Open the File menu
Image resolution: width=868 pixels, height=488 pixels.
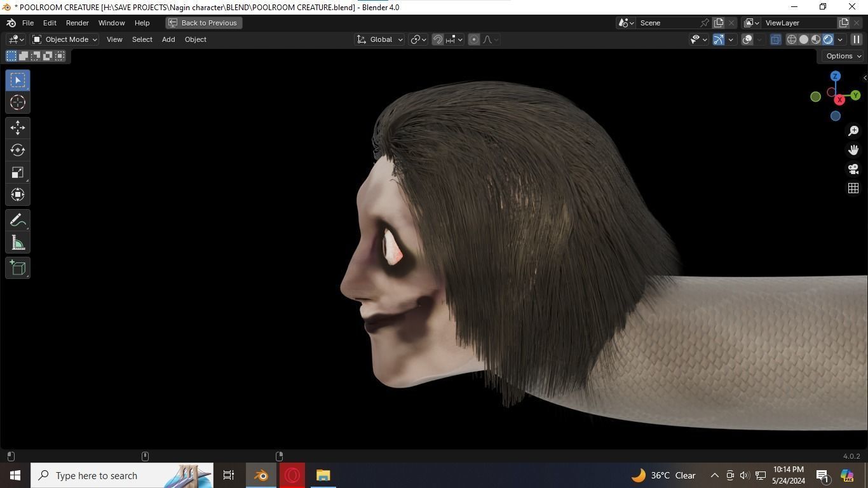point(28,23)
